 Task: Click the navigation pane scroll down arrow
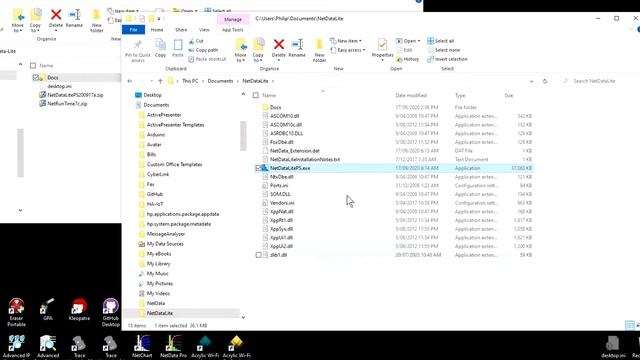(243, 317)
